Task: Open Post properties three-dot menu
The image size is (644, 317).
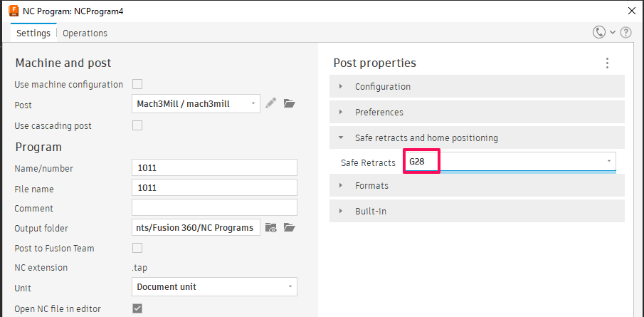Action: (x=607, y=63)
